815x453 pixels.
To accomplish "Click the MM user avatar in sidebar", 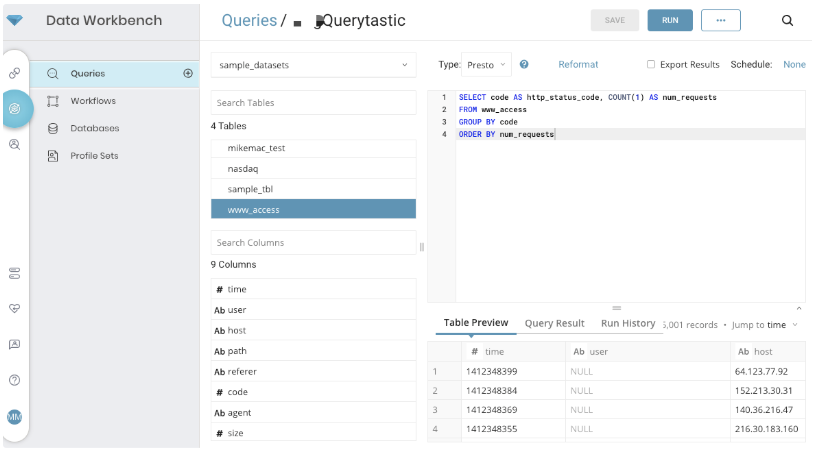I will [x=15, y=416].
